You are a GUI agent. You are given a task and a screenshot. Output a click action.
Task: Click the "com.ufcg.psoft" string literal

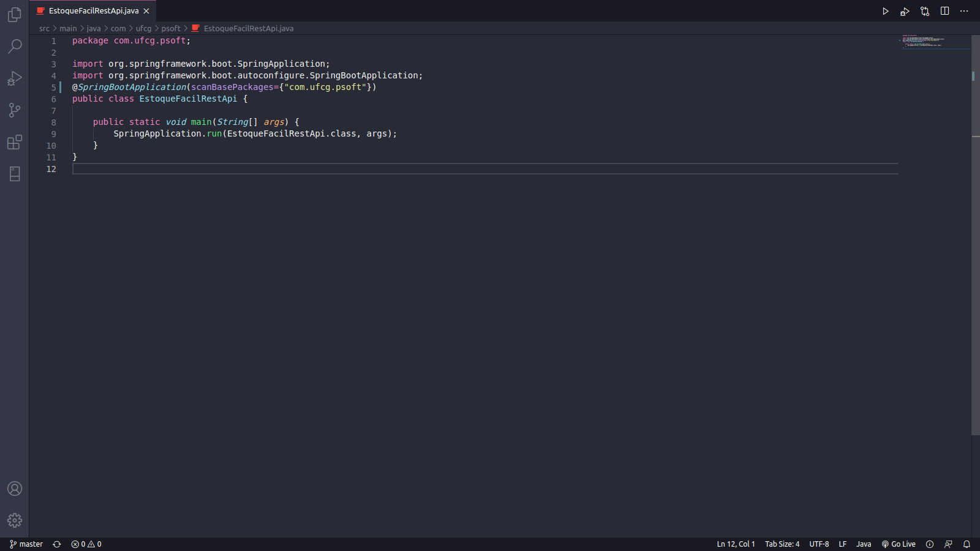point(325,88)
